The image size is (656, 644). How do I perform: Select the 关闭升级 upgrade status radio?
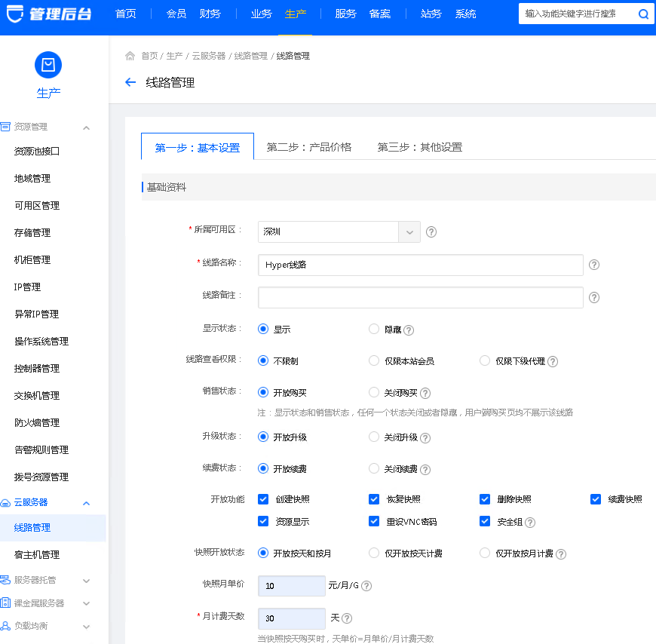[373, 437]
